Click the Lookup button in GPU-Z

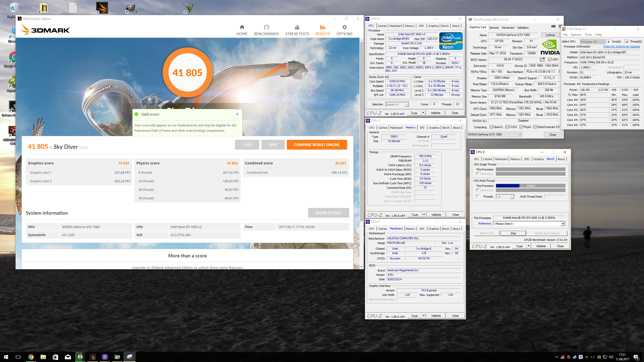pos(550,35)
